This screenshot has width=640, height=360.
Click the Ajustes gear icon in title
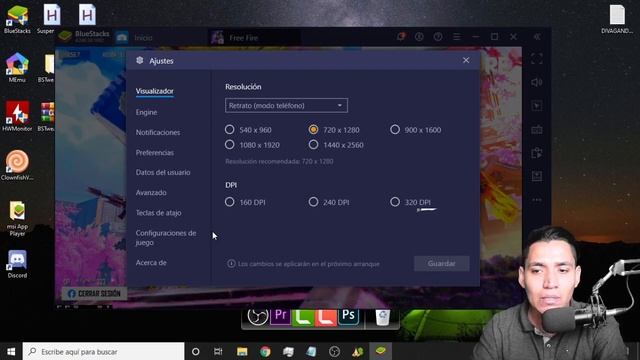pyautogui.click(x=140, y=60)
